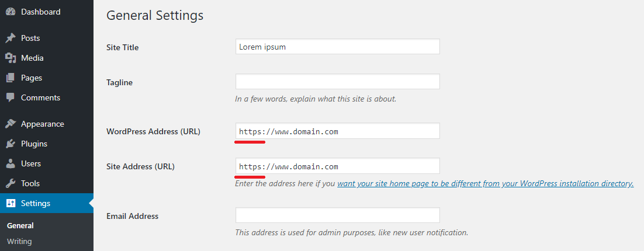The height and width of the screenshot is (251, 644).
Task: Click into the Site Title field
Action: [x=338, y=47]
